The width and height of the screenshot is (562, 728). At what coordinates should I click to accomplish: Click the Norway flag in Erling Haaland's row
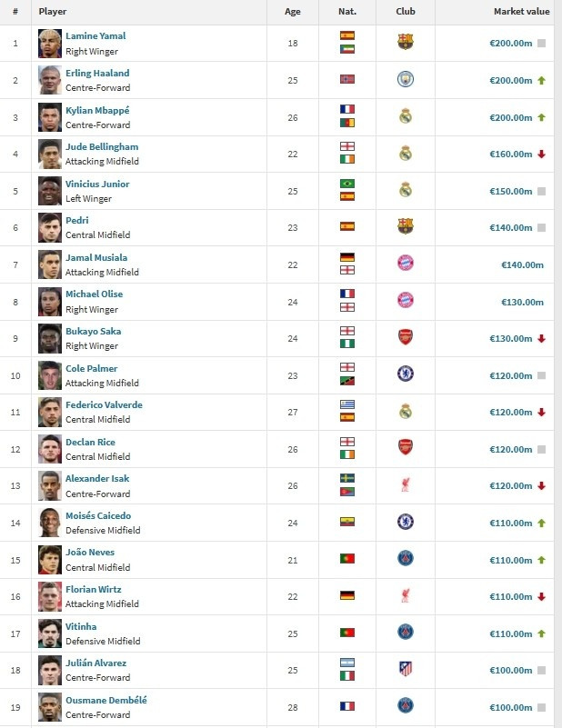pos(347,79)
